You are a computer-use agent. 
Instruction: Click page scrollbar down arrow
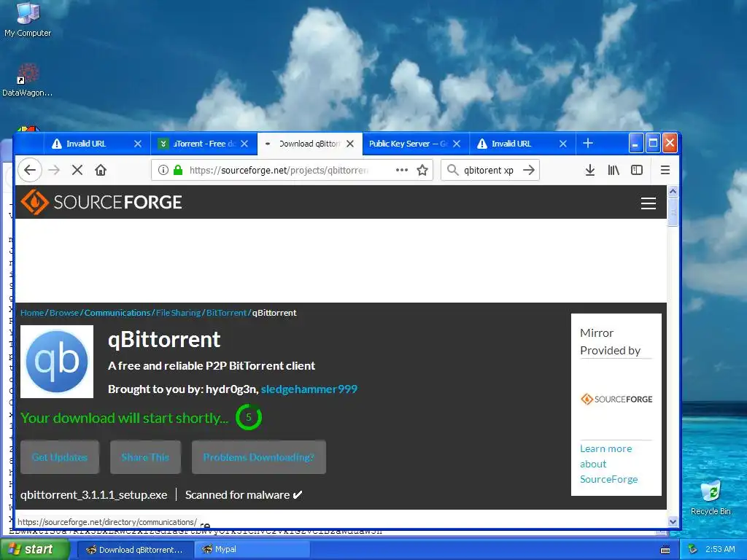coord(673,521)
